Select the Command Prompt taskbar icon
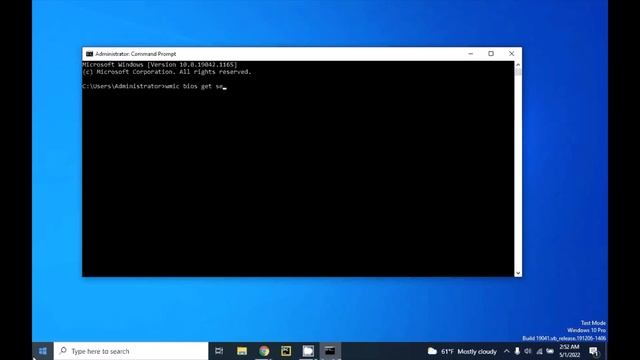This screenshot has width=640, height=360. click(330, 351)
